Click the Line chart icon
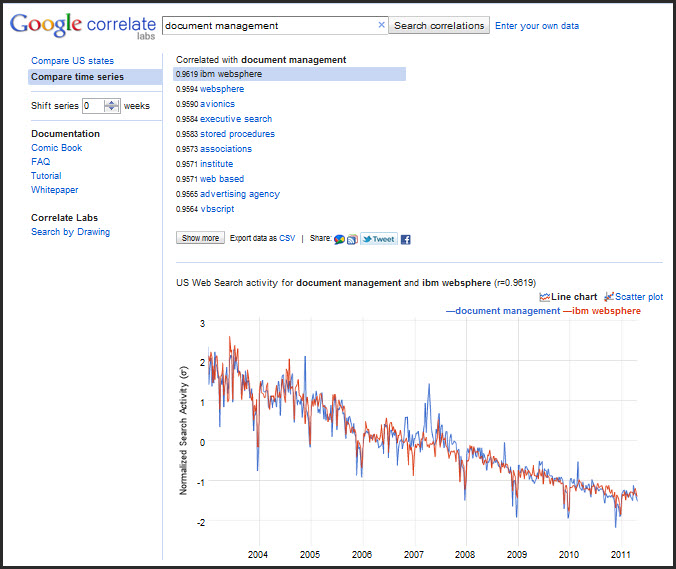The width and height of the screenshot is (676, 569). tap(545, 297)
